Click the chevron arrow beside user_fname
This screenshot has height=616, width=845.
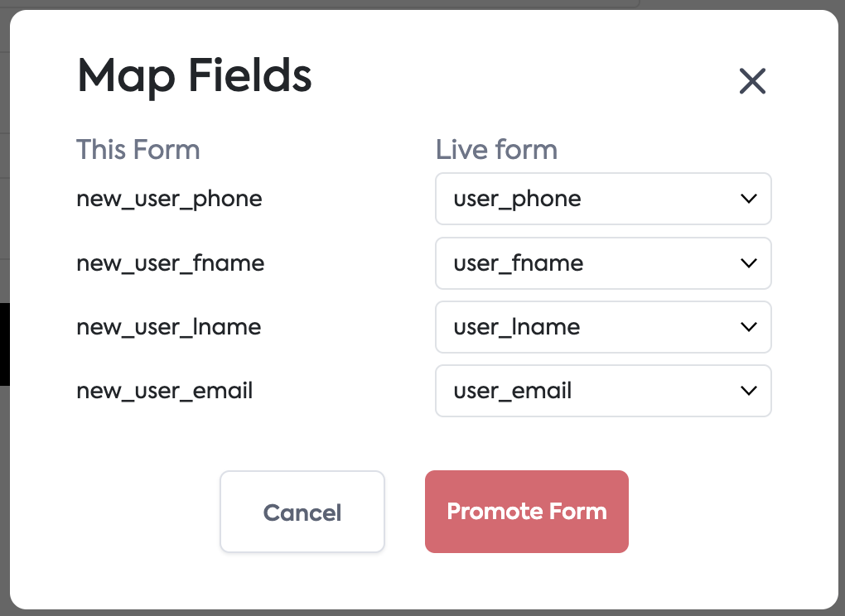(x=749, y=263)
